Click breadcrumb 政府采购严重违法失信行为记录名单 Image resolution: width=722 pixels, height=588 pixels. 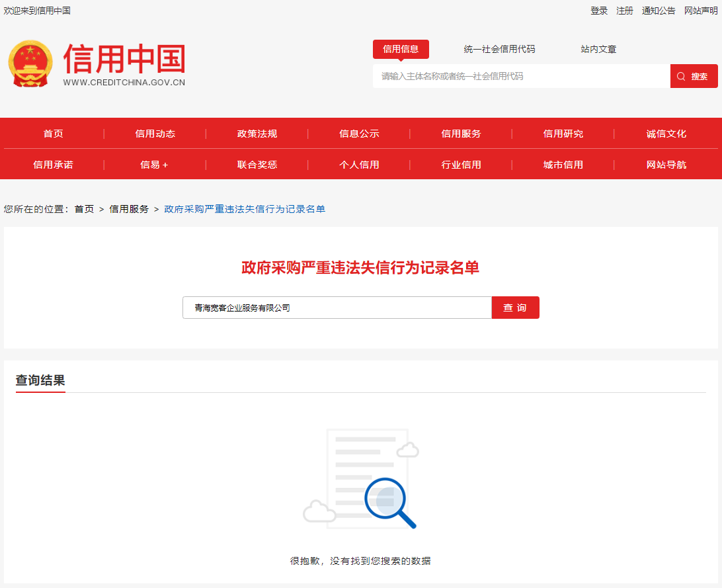pyautogui.click(x=245, y=209)
